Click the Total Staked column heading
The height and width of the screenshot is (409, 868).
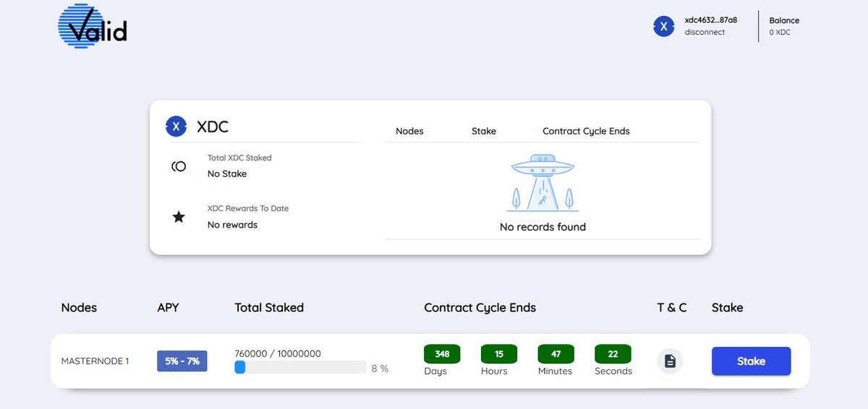click(x=269, y=307)
